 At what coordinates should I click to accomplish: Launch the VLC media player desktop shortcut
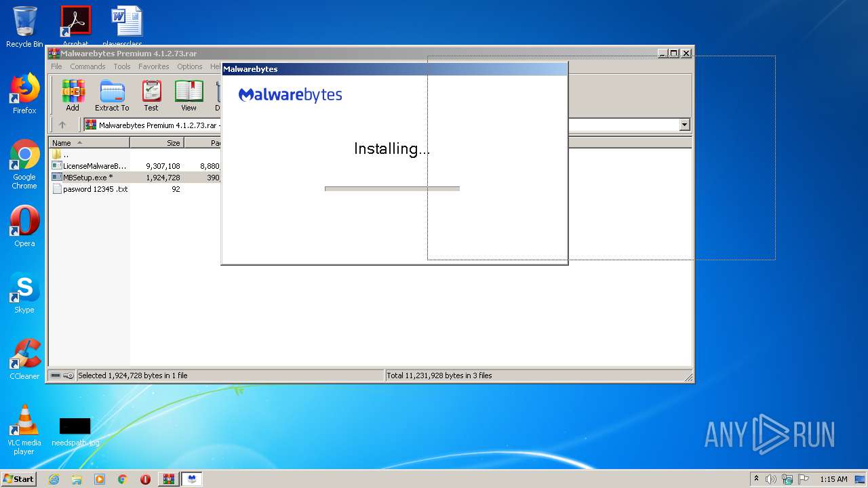(24, 430)
